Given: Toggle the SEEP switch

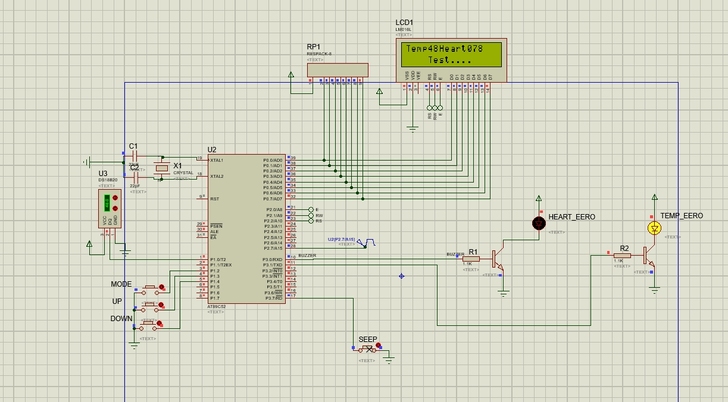Looking at the screenshot, I should click(368, 349).
